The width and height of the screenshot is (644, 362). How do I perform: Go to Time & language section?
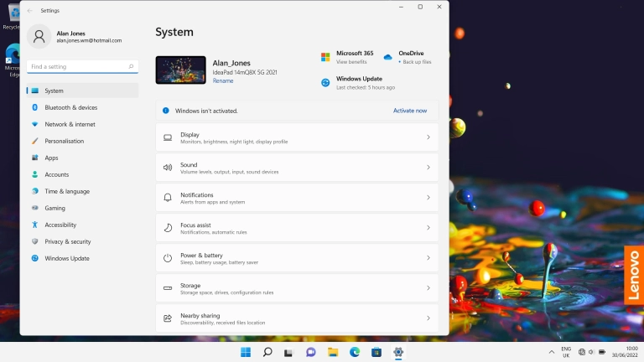[66, 191]
